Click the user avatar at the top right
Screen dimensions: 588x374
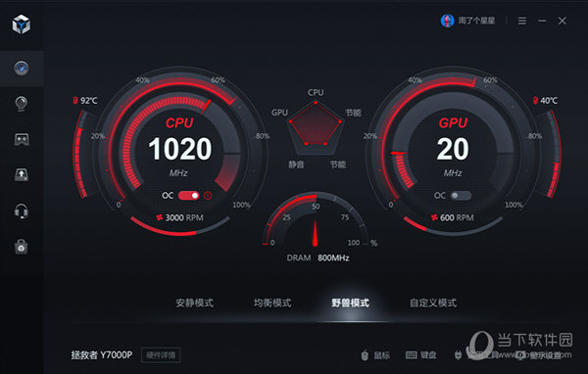[447, 21]
